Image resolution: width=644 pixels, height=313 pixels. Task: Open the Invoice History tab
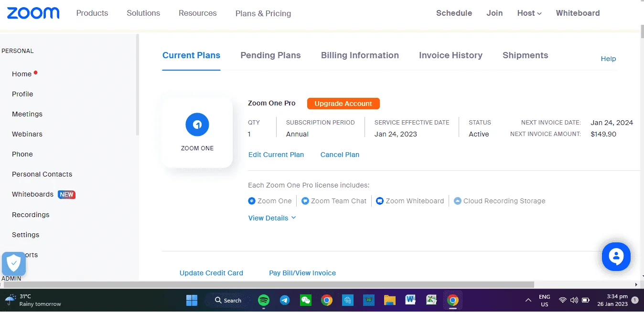[x=451, y=55]
